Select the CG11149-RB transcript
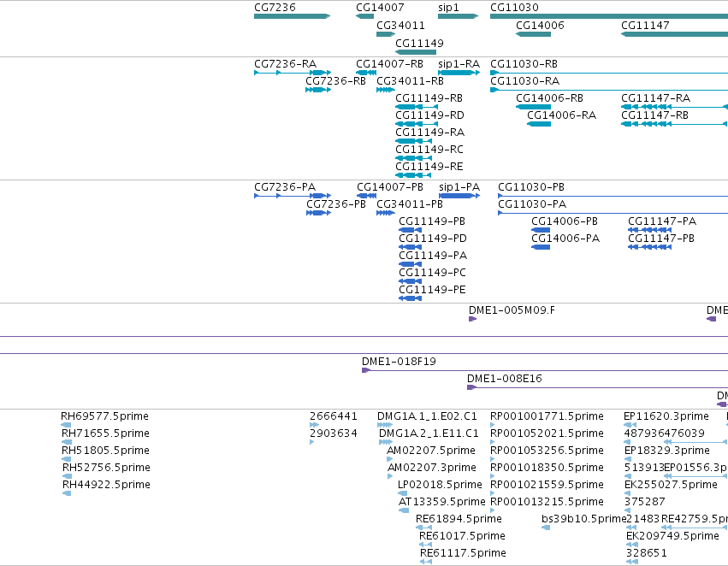728x566 pixels. pos(417,107)
